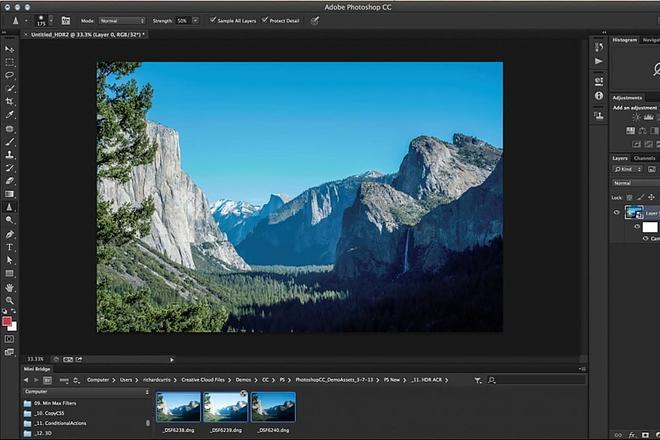Go to PS New in breadcrumb path
This screenshot has width=660, height=440.
391,380
